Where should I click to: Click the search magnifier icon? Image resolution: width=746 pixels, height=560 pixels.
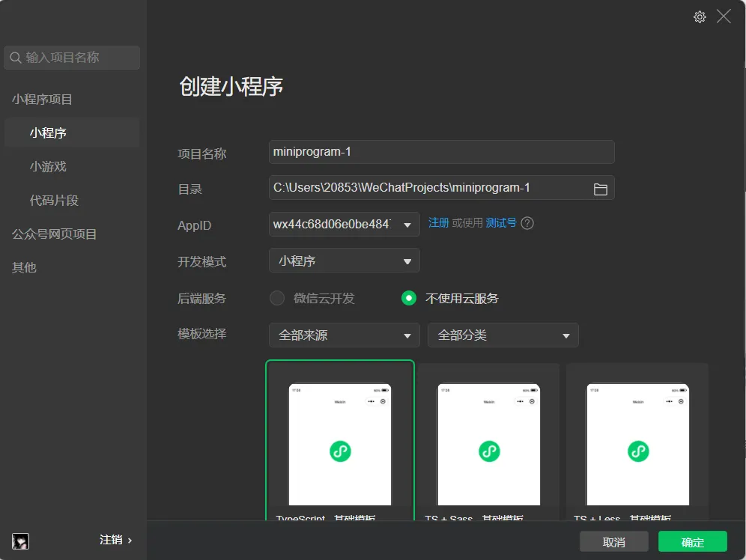(15, 58)
